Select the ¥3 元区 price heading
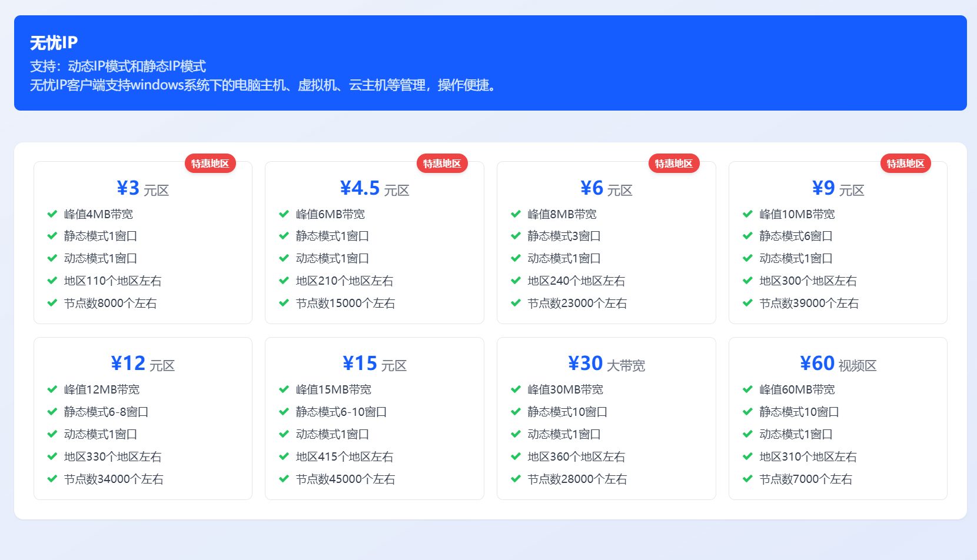 (x=143, y=188)
